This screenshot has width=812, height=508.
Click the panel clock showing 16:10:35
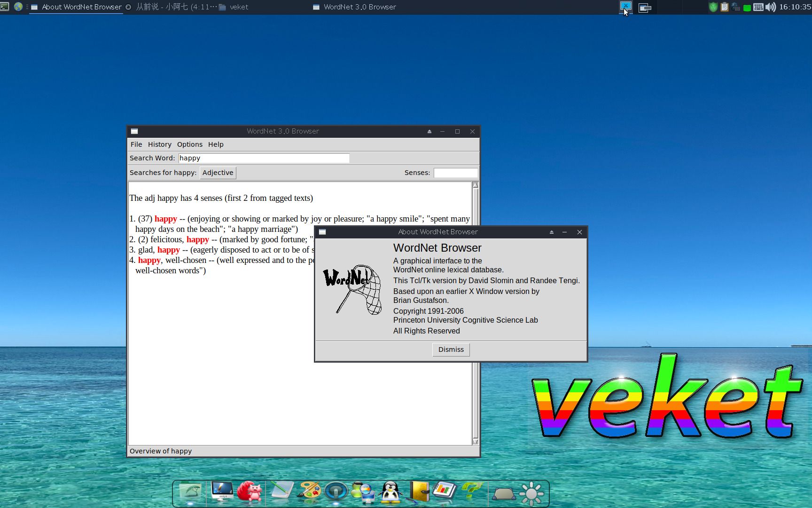pos(795,7)
